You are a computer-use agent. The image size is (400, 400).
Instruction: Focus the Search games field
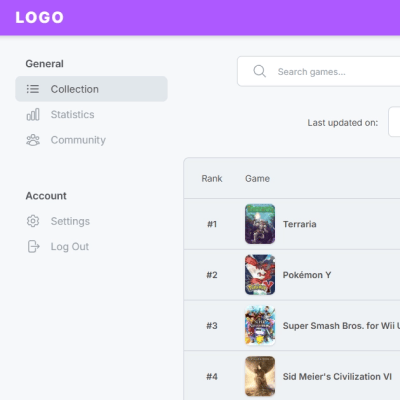319,71
